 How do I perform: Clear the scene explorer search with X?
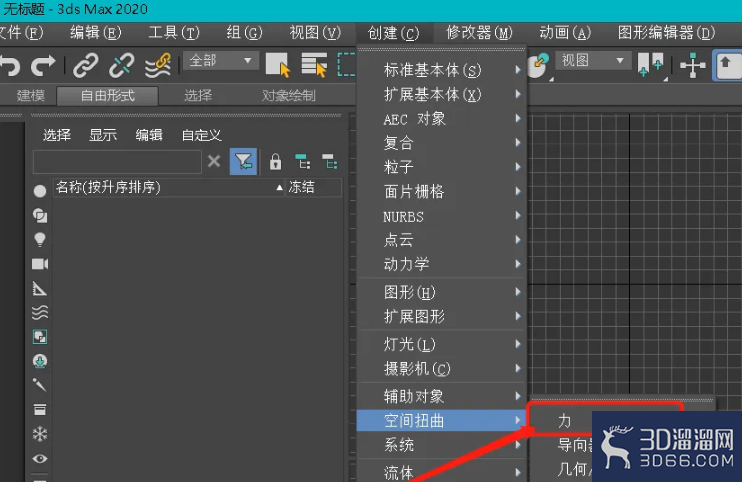(x=214, y=162)
